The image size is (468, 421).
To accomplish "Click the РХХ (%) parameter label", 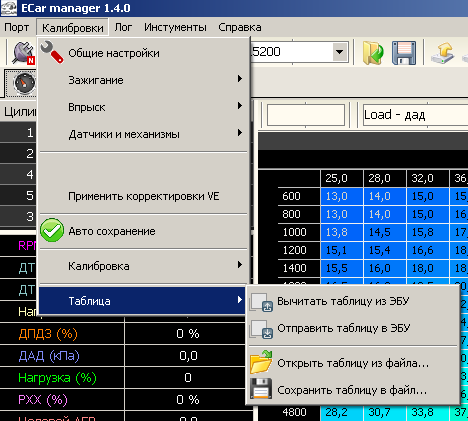I will point(43,400).
